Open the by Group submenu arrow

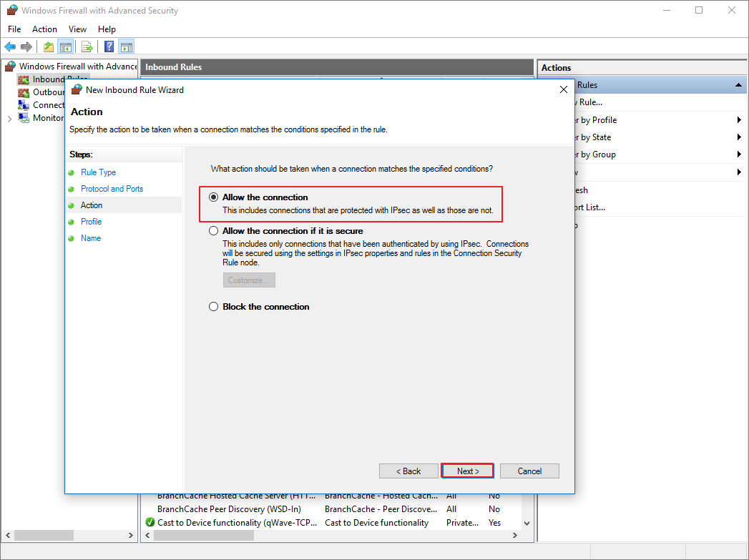[739, 154]
